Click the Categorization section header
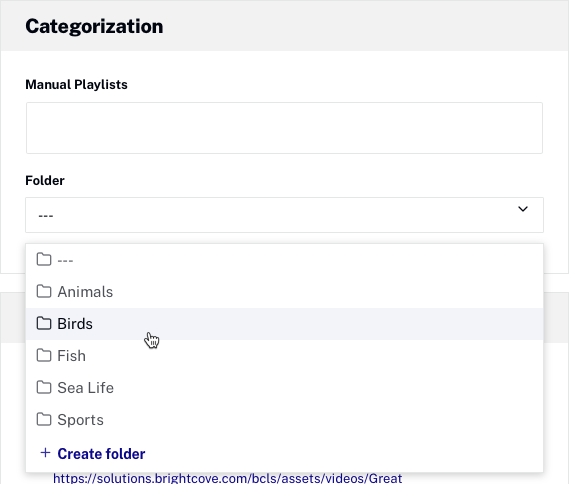 coord(94,26)
